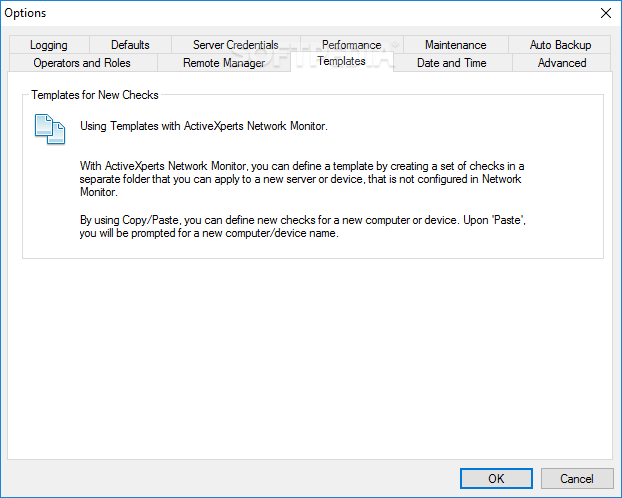Switch to the Logging tab
Image resolution: width=622 pixels, height=498 pixels.
click(49, 45)
